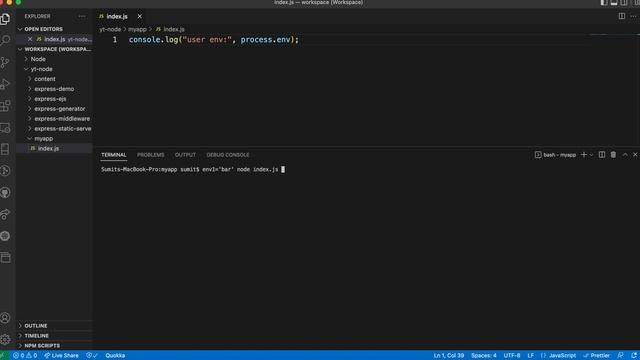Click code line 1 in the editor
640x360 pixels.
[x=214, y=40]
